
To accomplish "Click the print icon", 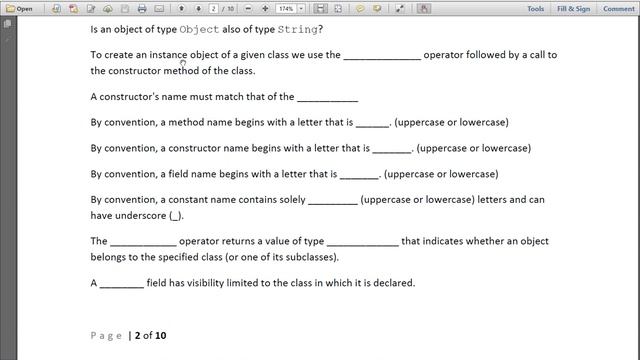I will [142, 9].
